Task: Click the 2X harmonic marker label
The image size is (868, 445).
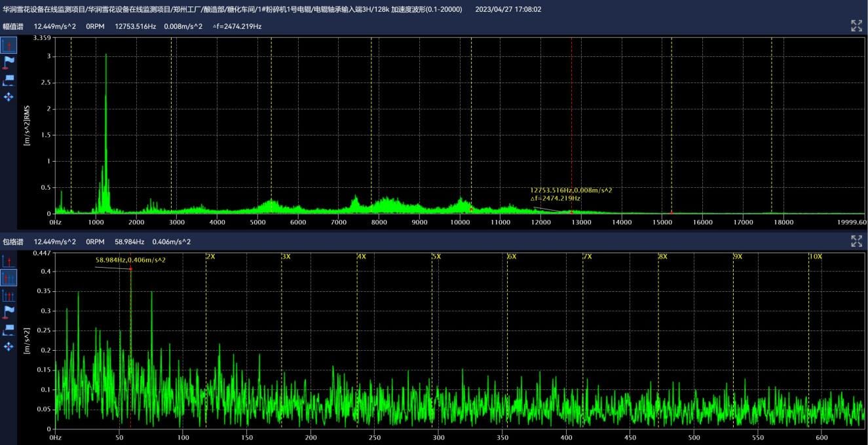Action: (x=210, y=257)
